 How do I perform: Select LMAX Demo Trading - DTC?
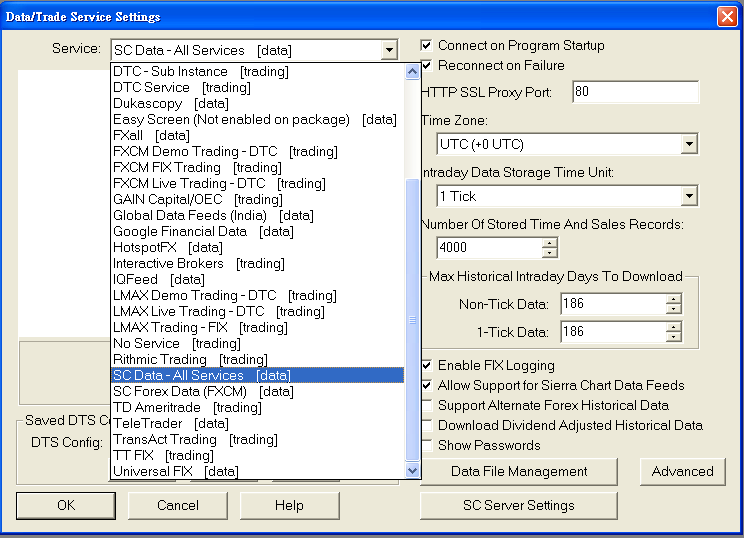[258, 295]
